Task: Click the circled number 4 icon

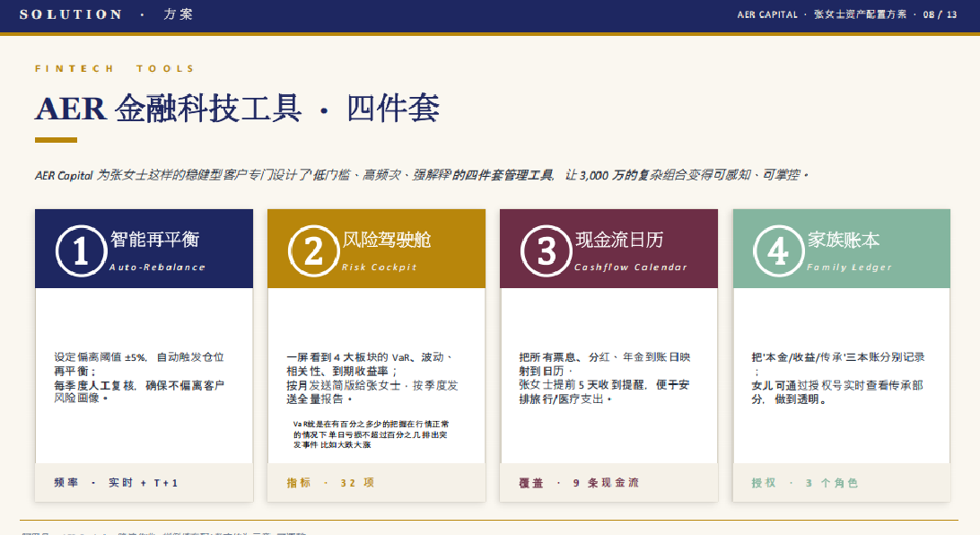Action: coord(779,250)
